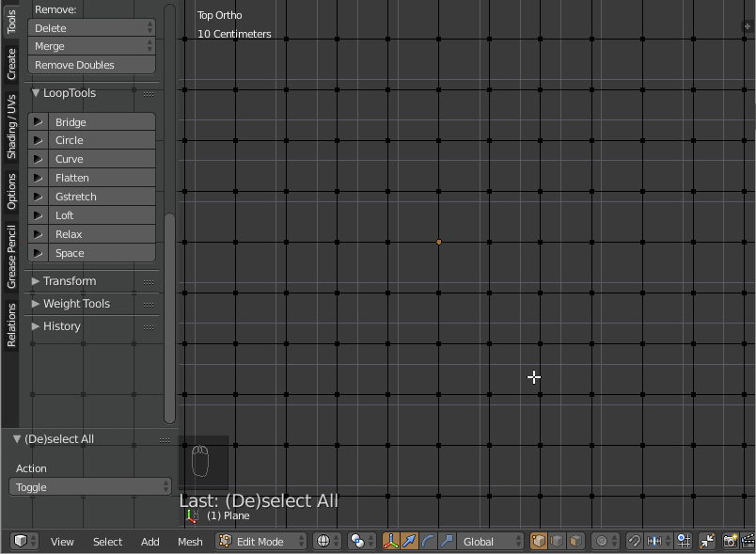The height and width of the screenshot is (554, 756).
Task: Switch to the Options tab
Action: coord(10,192)
